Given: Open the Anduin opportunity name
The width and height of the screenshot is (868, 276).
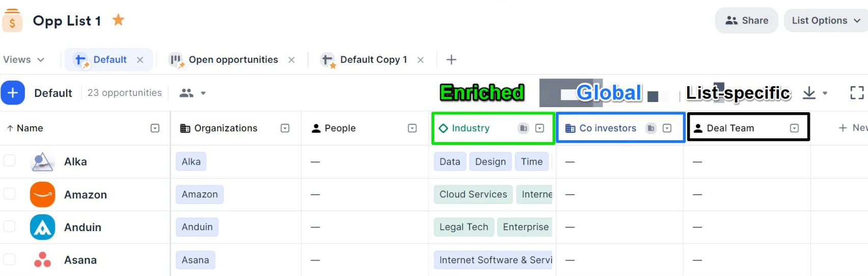Looking at the screenshot, I should pos(83,227).
